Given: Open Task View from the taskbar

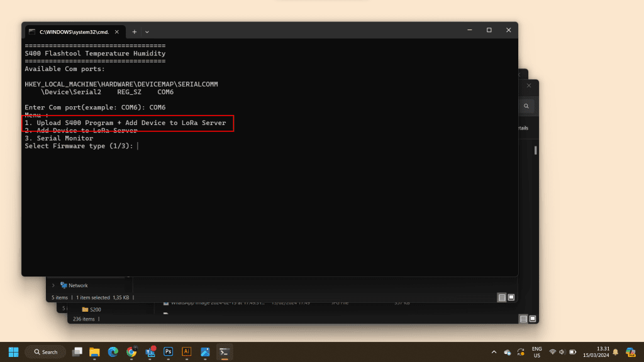Looking at the screenshot, I should click(77, 352).
